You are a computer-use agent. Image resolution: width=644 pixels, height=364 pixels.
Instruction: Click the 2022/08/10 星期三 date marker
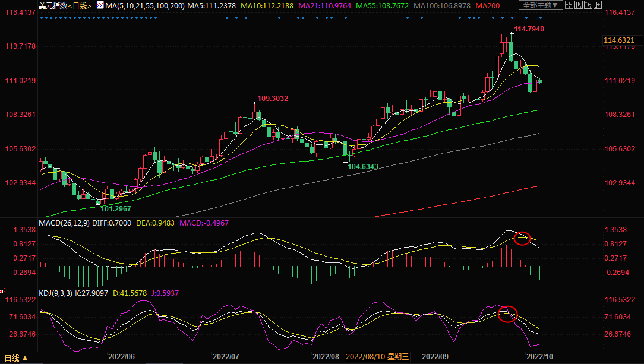[x=377, y=357]
